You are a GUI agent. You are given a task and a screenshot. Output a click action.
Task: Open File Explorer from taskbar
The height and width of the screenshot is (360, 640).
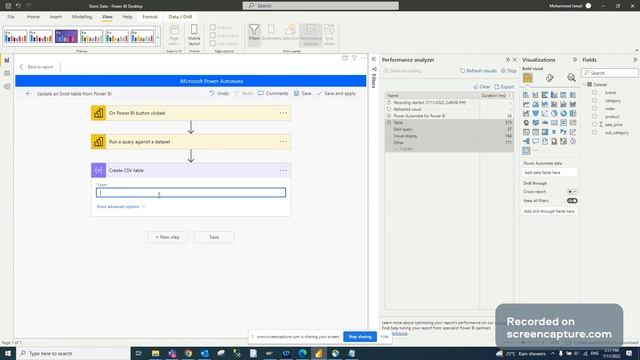(156, 353)
